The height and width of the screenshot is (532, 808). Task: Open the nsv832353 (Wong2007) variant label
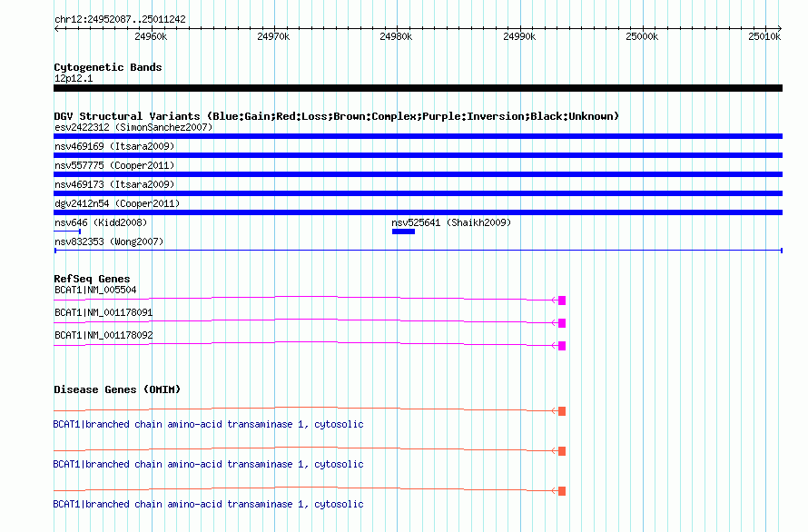tap(109, 241)
